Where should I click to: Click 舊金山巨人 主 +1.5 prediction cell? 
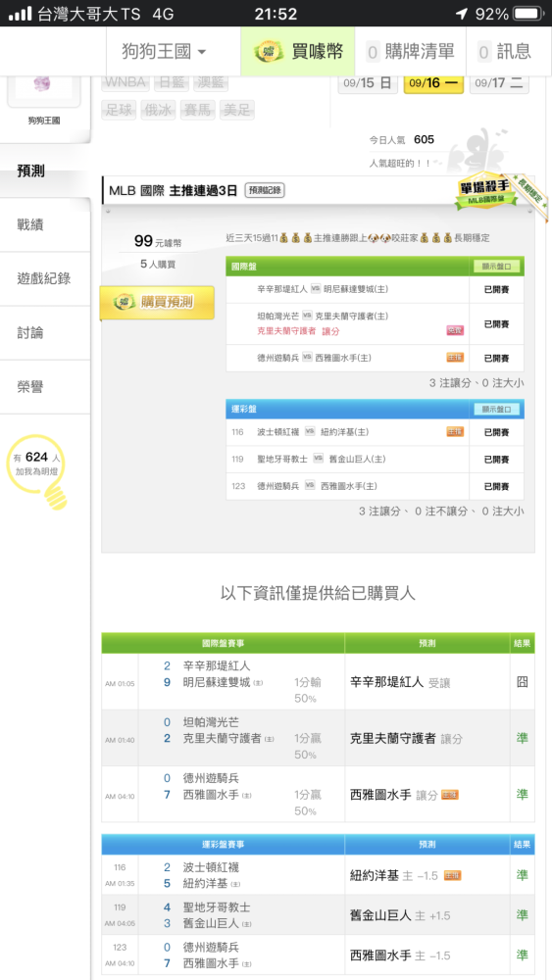tap(427, 915)
